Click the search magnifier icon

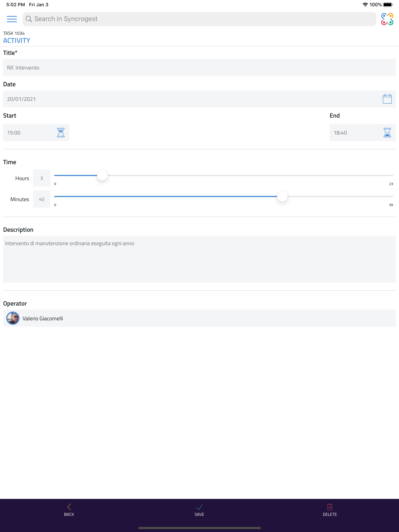[x=29, y=19]
